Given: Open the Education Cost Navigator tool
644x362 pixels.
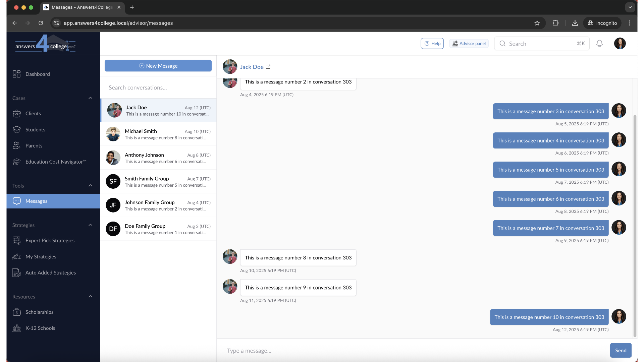Looking at the screenshot, I should [56, 162].
